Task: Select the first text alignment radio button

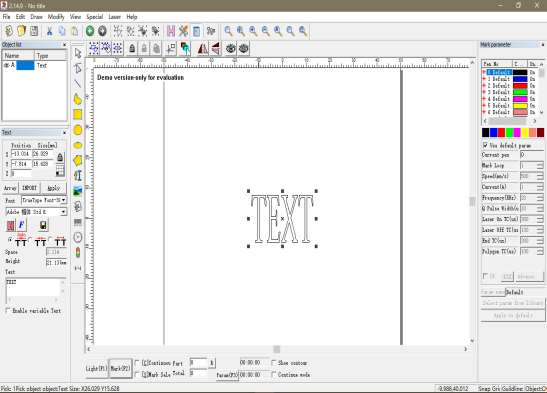Action: pos(10,240)
